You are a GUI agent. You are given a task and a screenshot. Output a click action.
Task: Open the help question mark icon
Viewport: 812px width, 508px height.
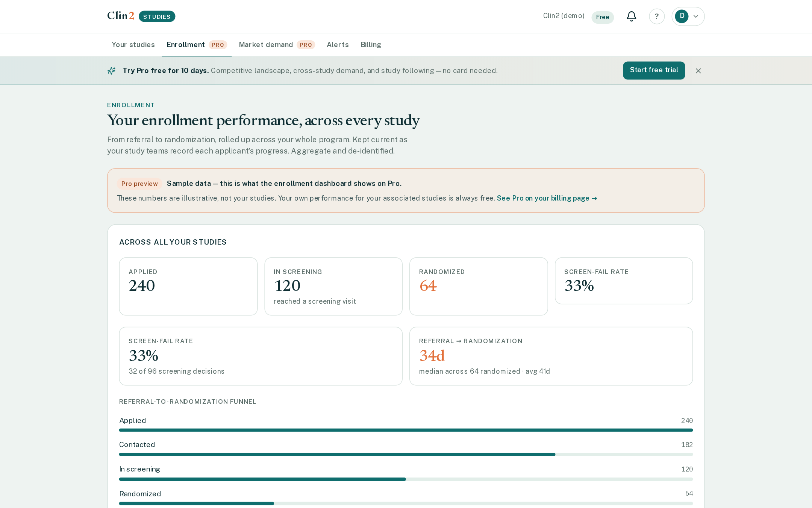coord(657,17)
